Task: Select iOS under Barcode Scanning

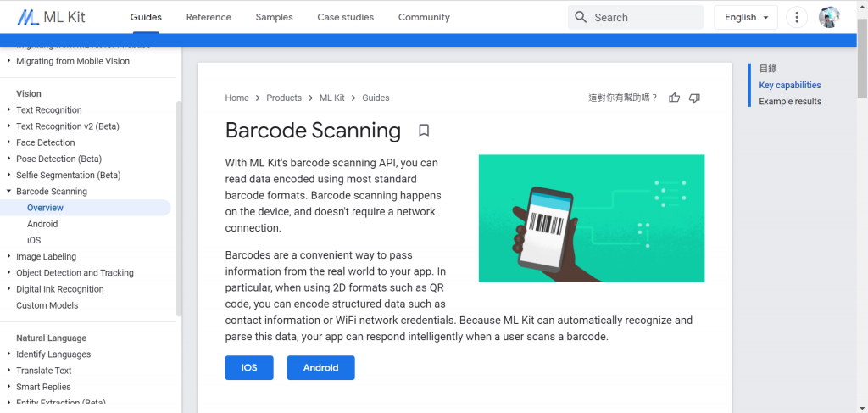Action: tap(34, 240)
